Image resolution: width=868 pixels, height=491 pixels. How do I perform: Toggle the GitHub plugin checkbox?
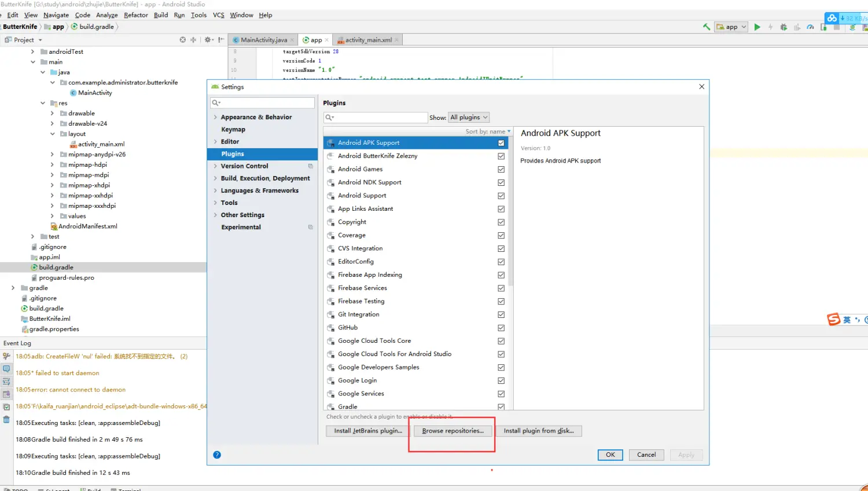pos(501,328)
